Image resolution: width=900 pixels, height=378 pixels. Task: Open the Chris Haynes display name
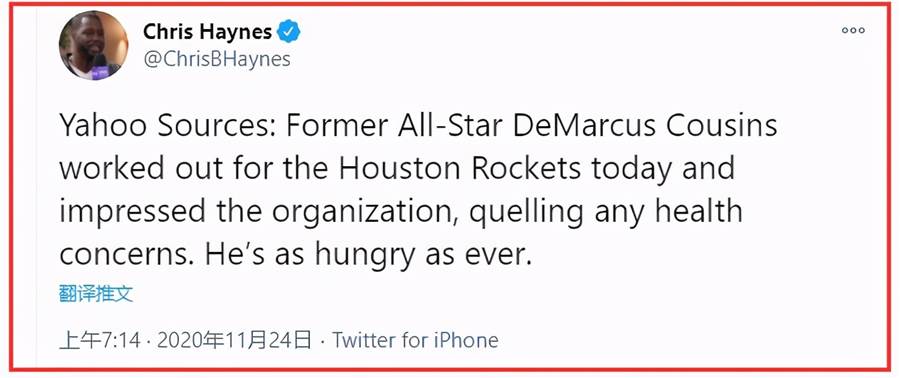point(207,32)
